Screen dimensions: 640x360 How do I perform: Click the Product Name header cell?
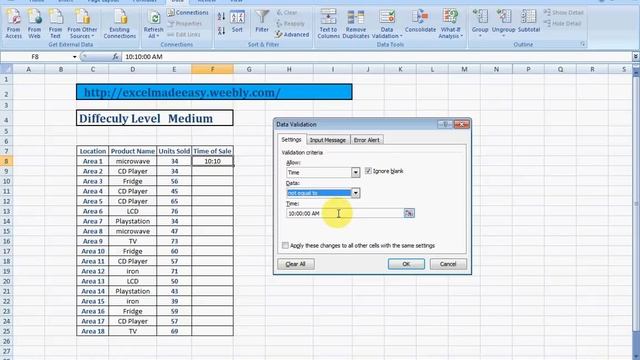click(x=133, y=151)
